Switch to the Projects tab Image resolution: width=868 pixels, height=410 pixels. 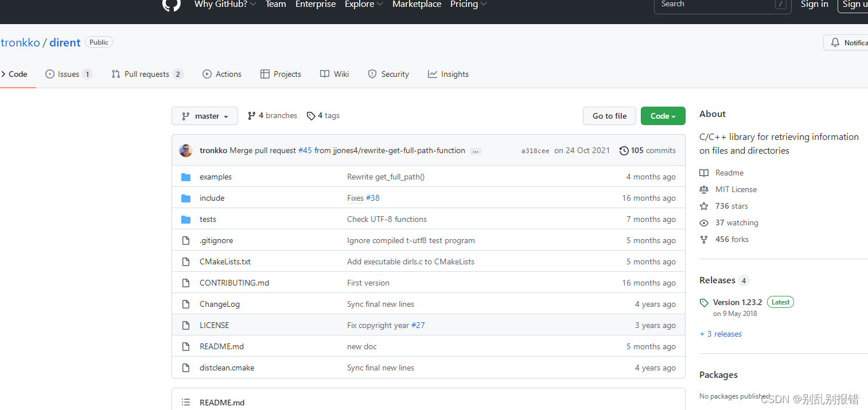281,74
